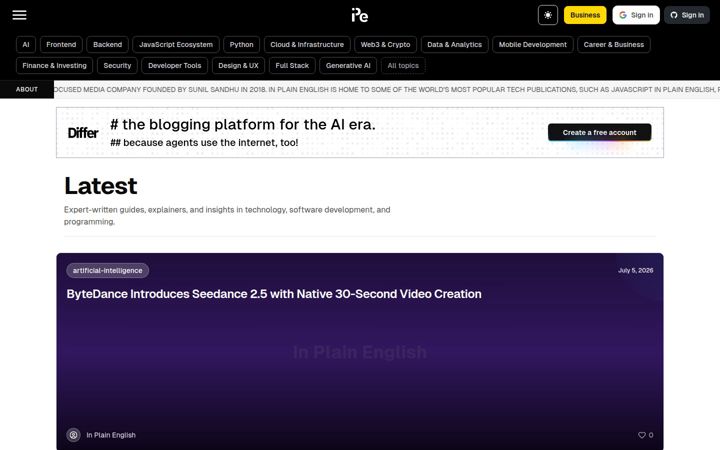Open In Plain English author name link

coord(111,435)
